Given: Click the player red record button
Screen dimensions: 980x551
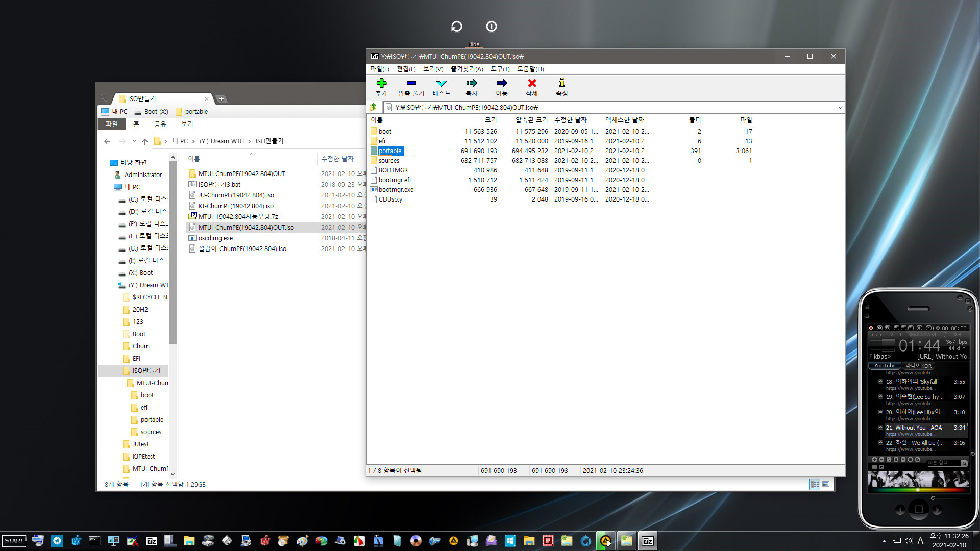Looking at the screenshot, I should [871, 328].
